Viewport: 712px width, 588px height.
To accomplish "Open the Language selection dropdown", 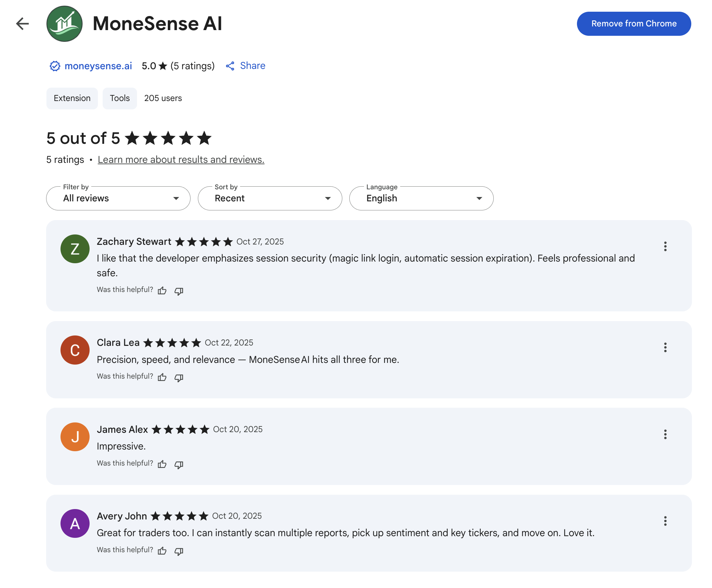I will [x=421, y=198].
